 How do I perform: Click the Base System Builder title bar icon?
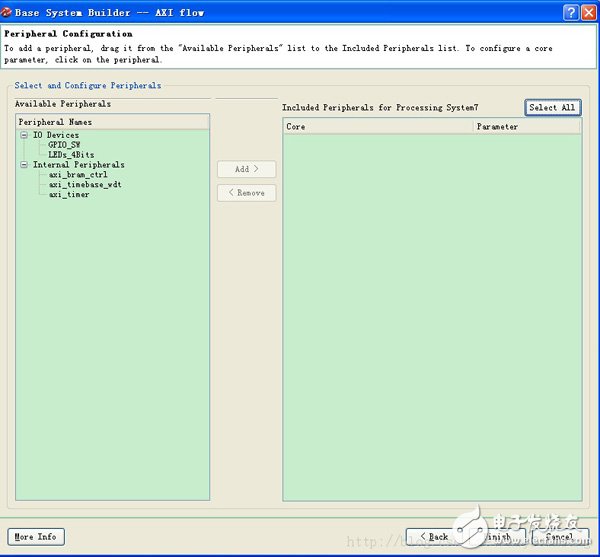8,12
